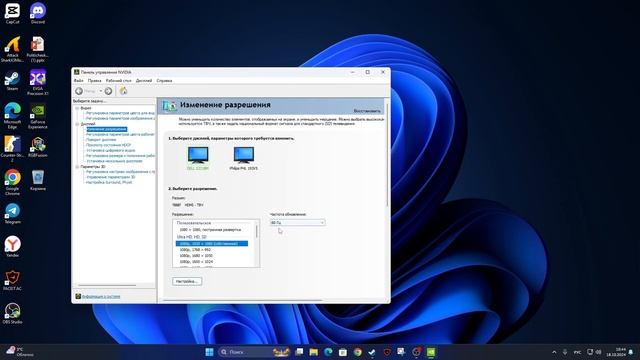
Task: Show hidden tray icons chevron
Action: pos(554,352)
